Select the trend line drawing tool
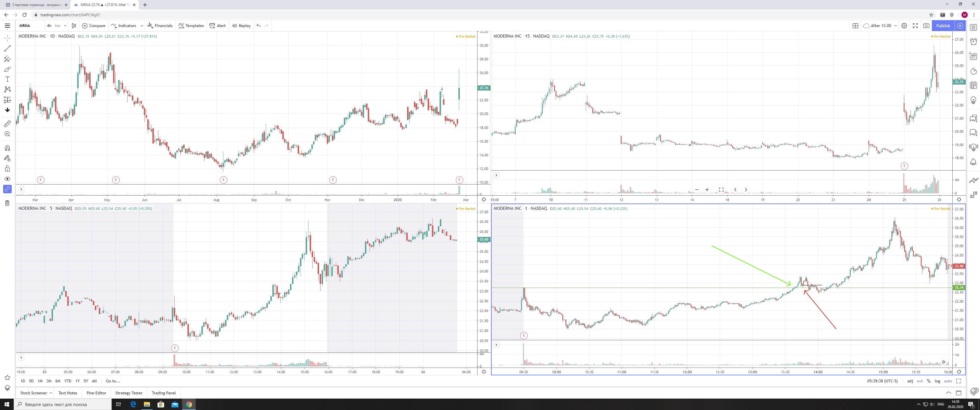 [x=7, y=49]
